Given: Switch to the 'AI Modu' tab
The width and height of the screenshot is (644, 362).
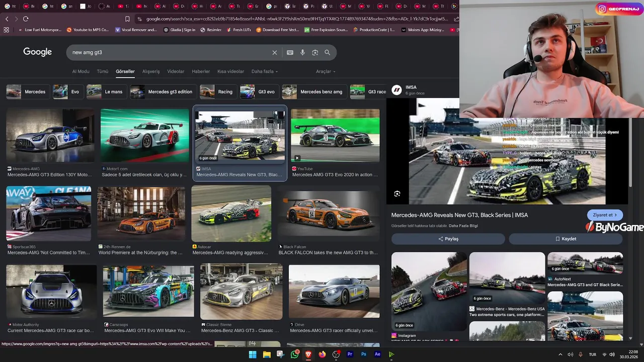Looking at the screenshot, I should [80, 71].
